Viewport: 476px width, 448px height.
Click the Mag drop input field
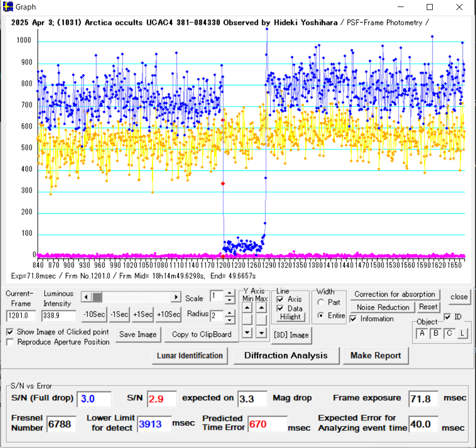pyautogui.click(x=252, y=399)
